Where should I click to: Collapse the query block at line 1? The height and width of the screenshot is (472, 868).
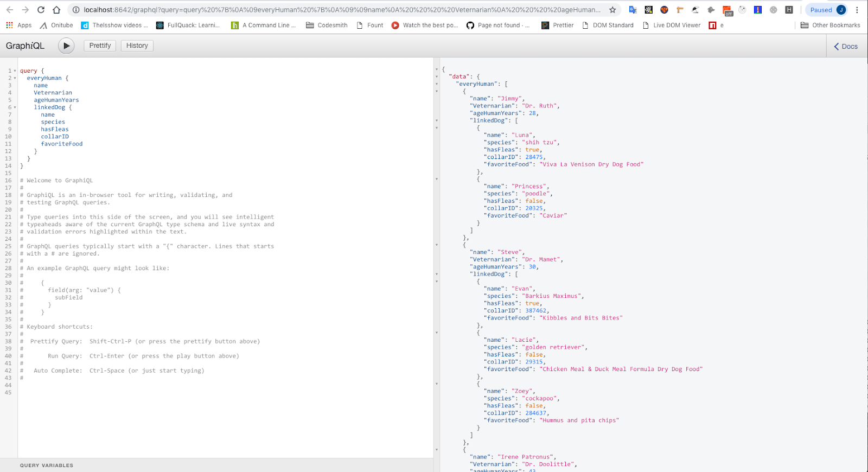tap(15, 71)
